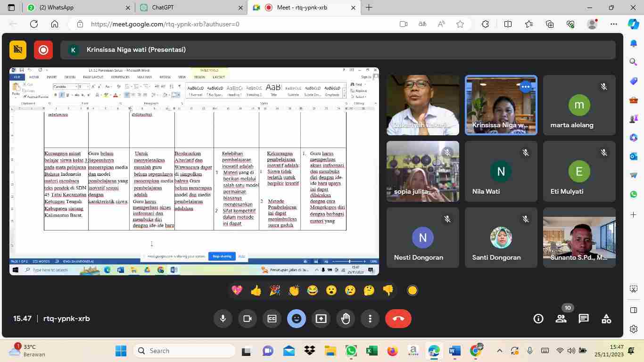
Task: Open options on Krinsissa's video tile
Action: [526, 87]
